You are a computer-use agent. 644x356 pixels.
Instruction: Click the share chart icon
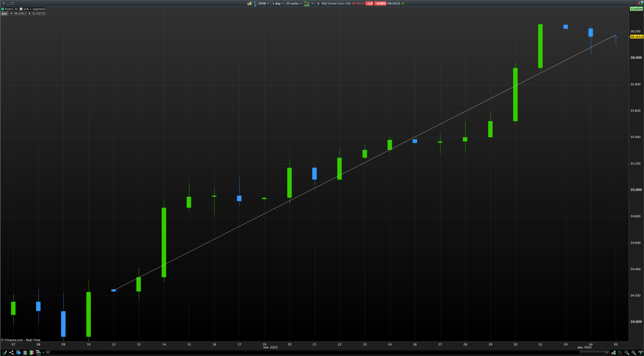(12, 353)
